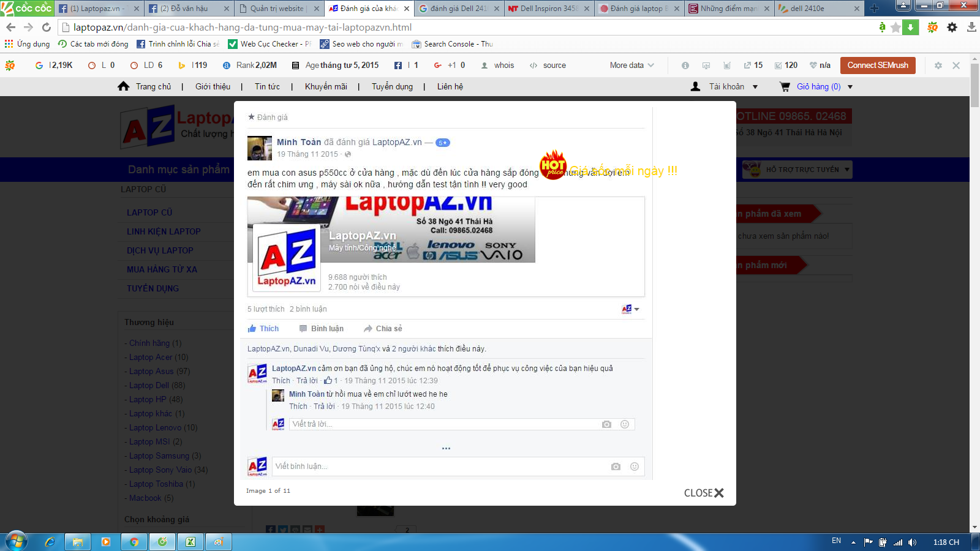Screen dimensions: 980x551
Task: View page source via SEOquake bar
Action: [x=548, y=65]
